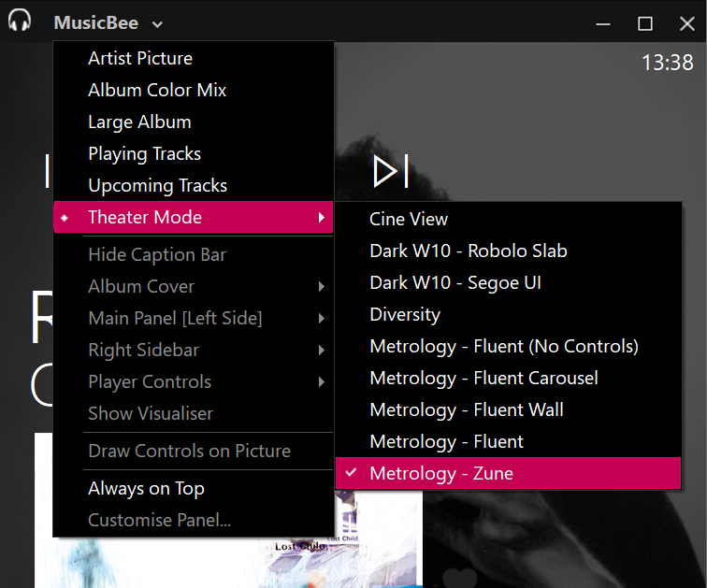707x588 pixels.
Task: Minimize the MusicBee window
Action: tap(603, 24)
